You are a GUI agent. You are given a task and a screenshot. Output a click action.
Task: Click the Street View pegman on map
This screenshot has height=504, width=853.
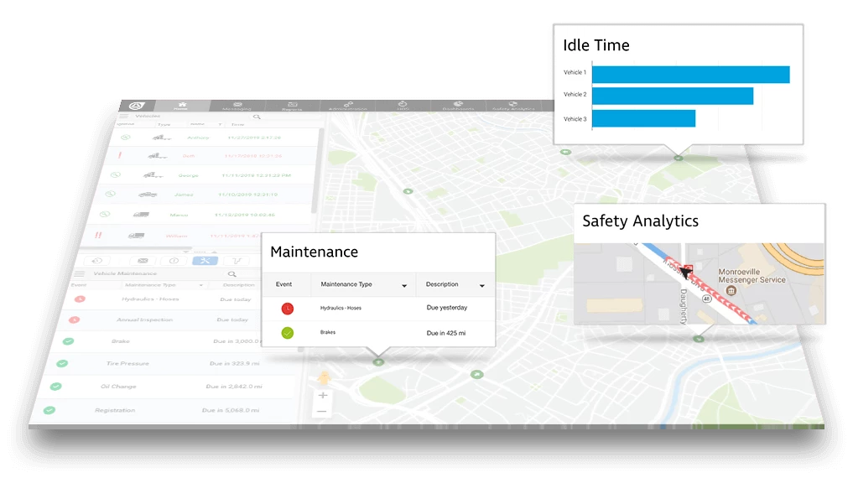[323, 379]
